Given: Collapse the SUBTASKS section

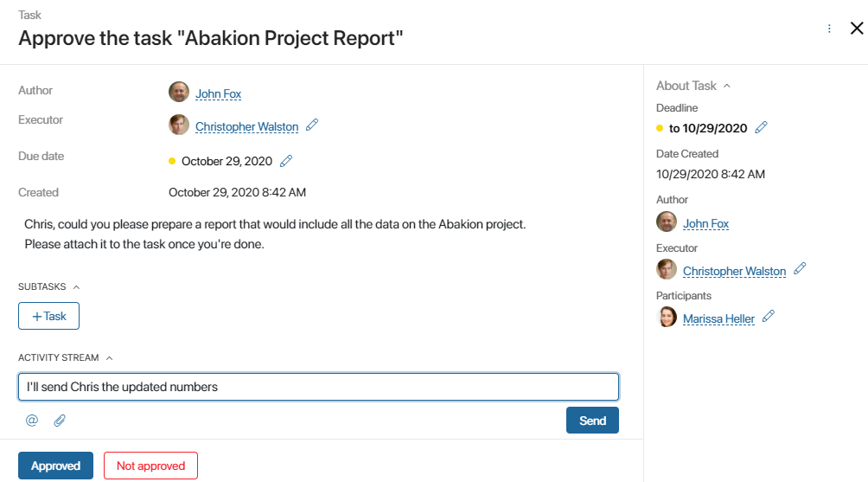Looking at the screenshot, I should (76, 287).
